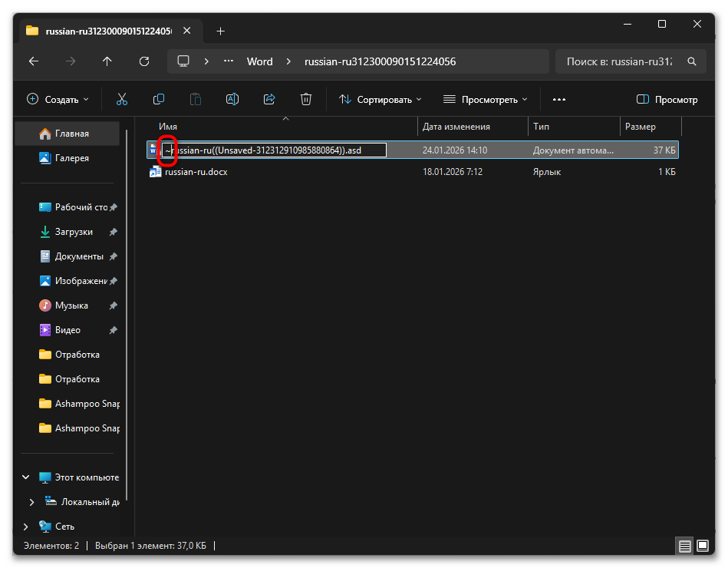
Task: Click the search field for this folder
Action: tap(621, 61)
